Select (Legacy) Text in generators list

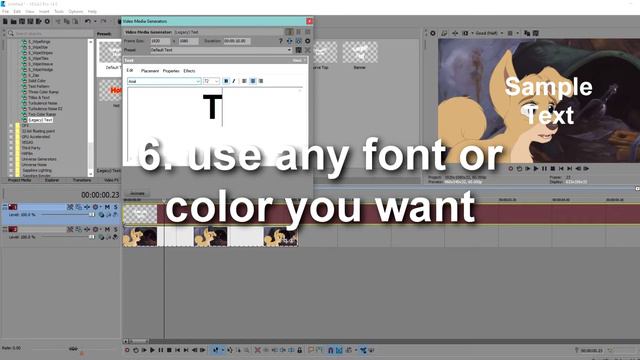(40, 120)
